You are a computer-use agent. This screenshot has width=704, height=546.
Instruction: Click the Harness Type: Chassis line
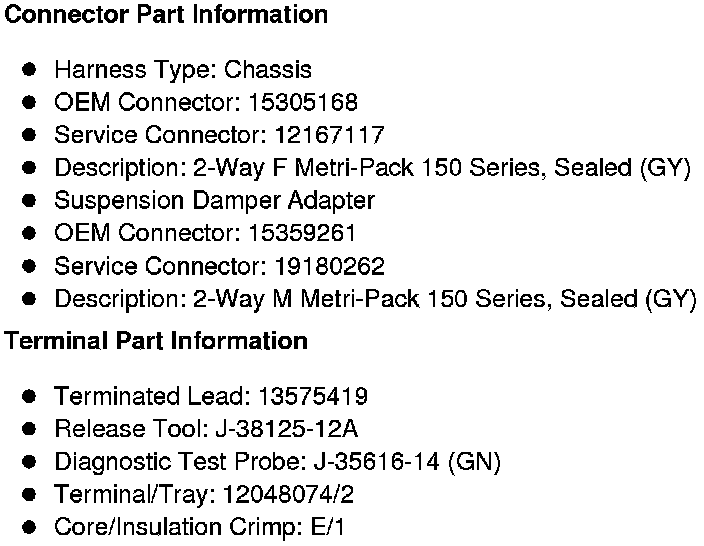pos(182,70)
